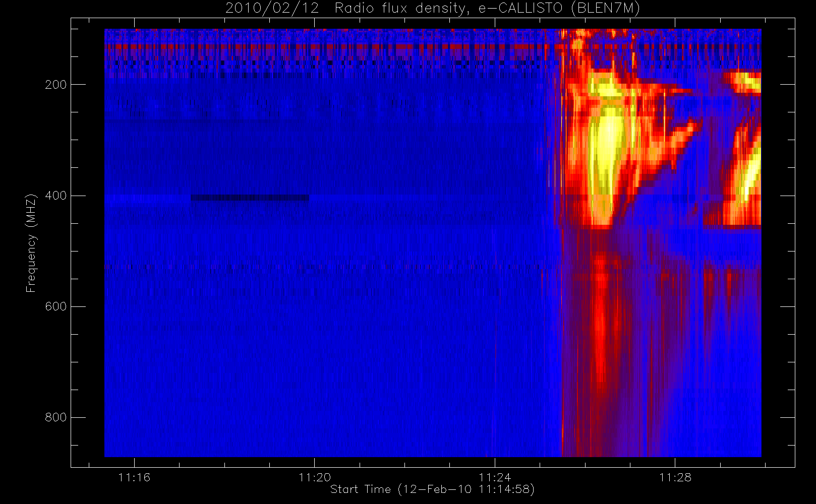Click the 11:20 time tick label
This screenshot has width=816, height=504.
[315, 477]
